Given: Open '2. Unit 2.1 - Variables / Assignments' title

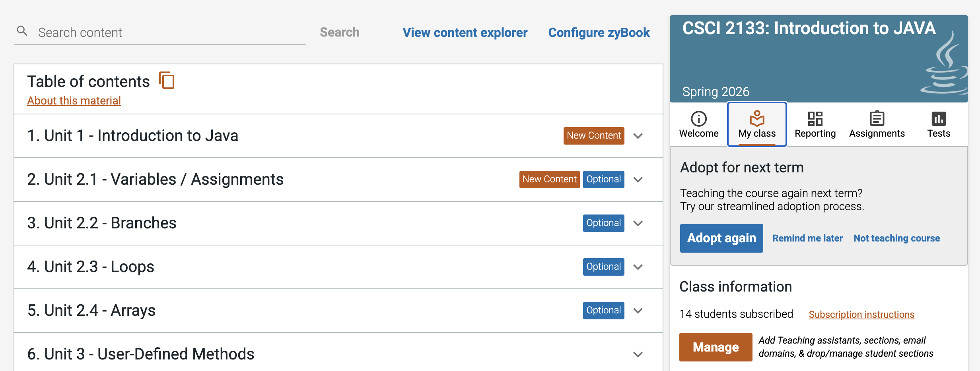Looking at the screenshot, I should tap(156, 180).
